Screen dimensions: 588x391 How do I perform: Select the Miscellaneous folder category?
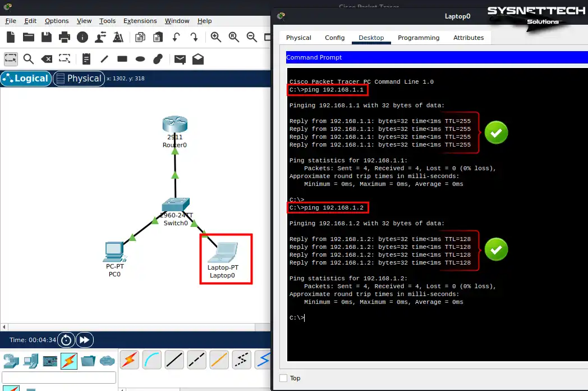pyautogui.click(x=88, y=361)
